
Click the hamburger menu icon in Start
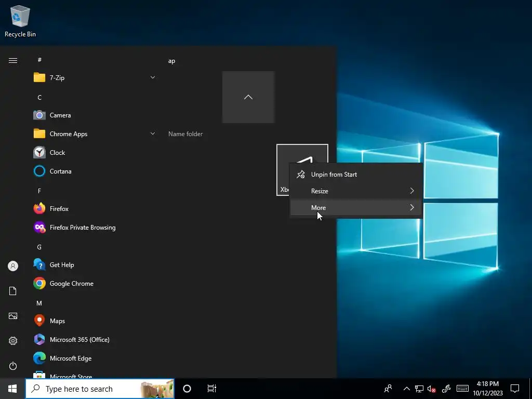(13, 60)
